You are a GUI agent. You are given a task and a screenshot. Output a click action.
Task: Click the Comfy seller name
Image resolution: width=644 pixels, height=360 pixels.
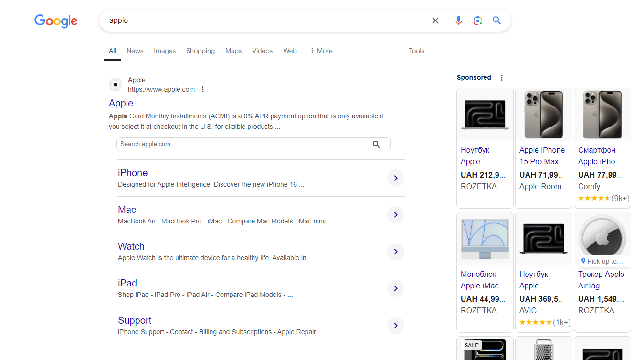coord(589,186)
